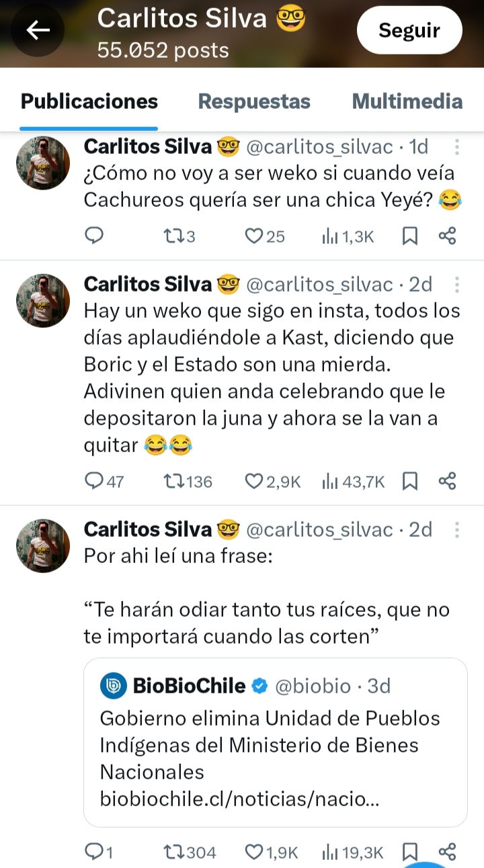Share the Cachureos chica Yeyé post
The width and height of the screenshot is (484, 868).
click(x=447, y=236)
